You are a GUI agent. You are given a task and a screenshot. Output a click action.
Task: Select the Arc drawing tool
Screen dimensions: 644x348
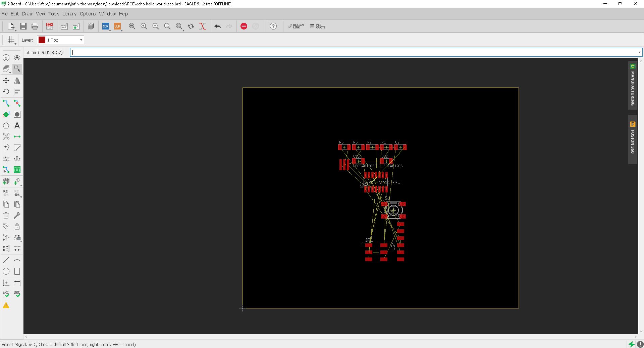pyautogui.click(x=17, y=260)
